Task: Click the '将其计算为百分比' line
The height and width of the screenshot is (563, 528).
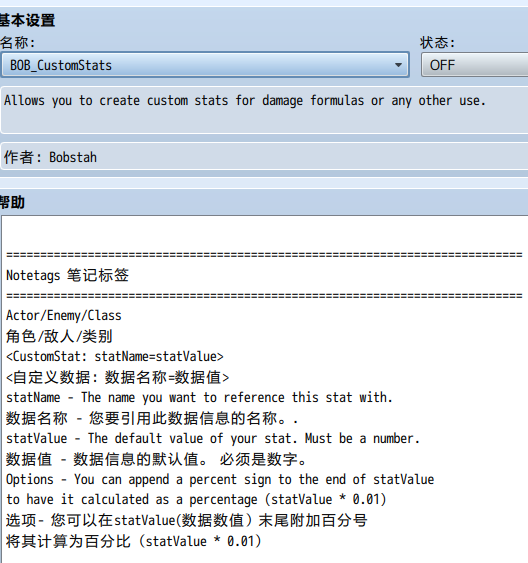Action: [x=134, y=541]
